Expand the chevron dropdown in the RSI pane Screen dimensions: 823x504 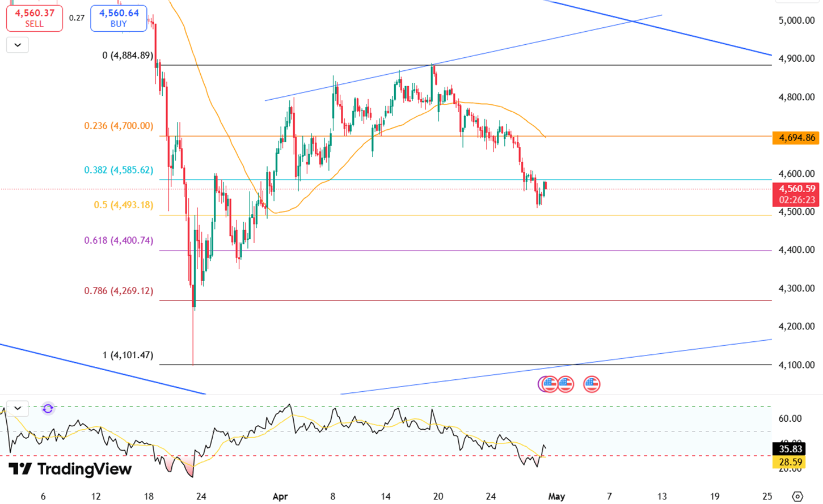click(x=18, y=408)
